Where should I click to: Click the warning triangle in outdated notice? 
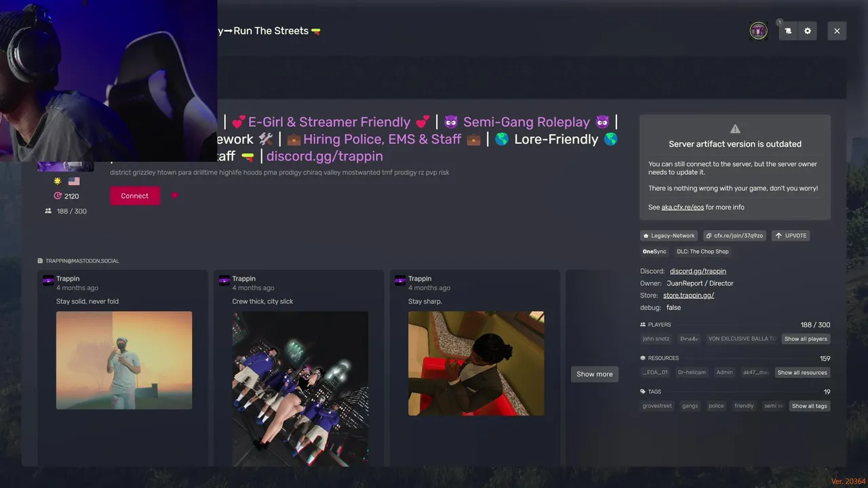pos(735,129)
